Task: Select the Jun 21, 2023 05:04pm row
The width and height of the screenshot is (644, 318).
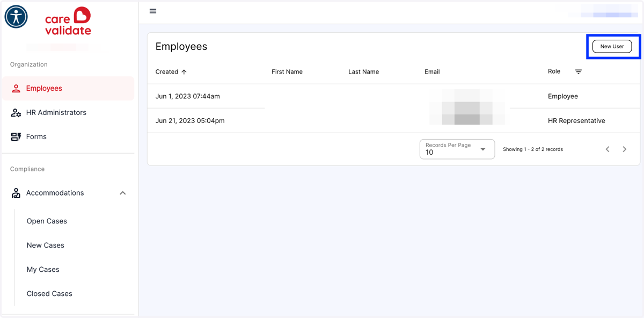Action: tap(393, 121)
